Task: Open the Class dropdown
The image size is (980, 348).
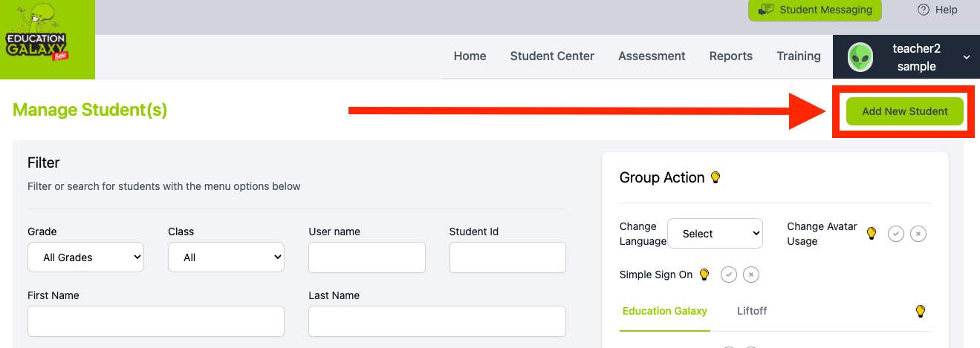Action: (x=226, y=257)
